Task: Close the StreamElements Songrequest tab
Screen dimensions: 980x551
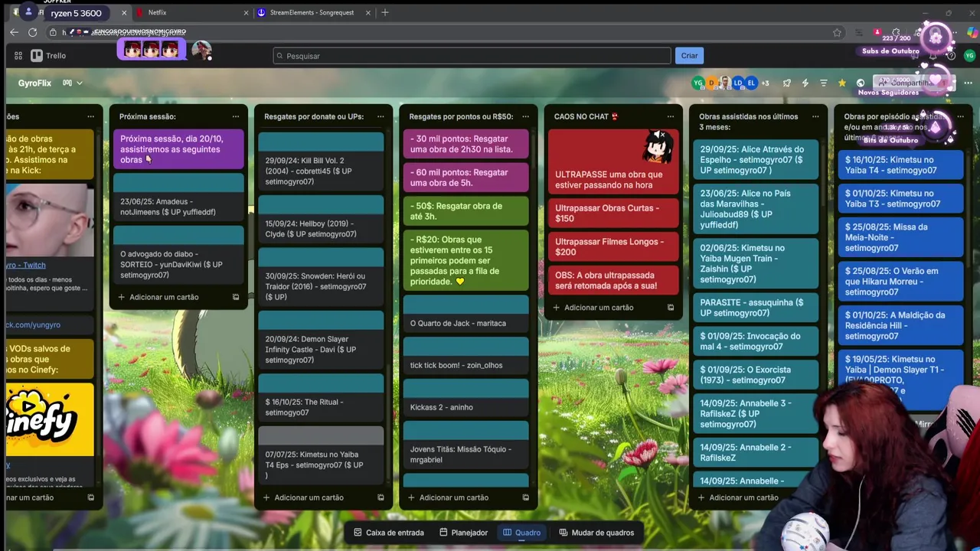Action: [368, 12]
